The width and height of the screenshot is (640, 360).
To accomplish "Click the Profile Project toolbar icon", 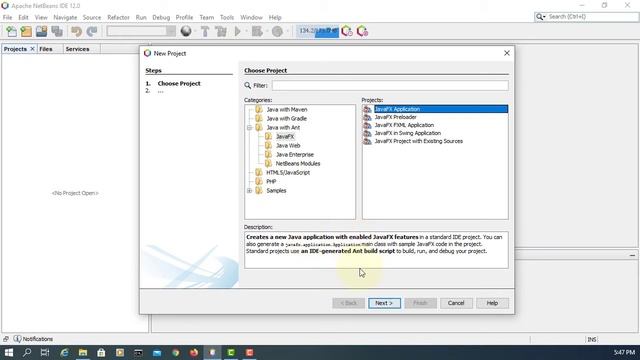I will point(278,31).
